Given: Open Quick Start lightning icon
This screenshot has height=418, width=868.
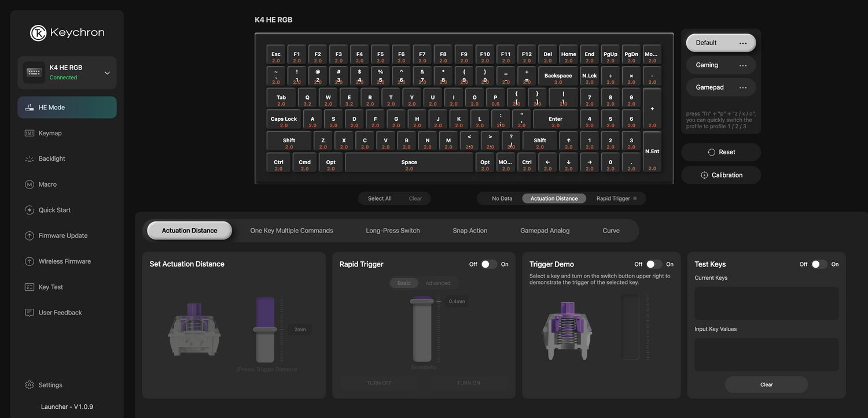Looking at the screenshot, I should coord(30,210).
